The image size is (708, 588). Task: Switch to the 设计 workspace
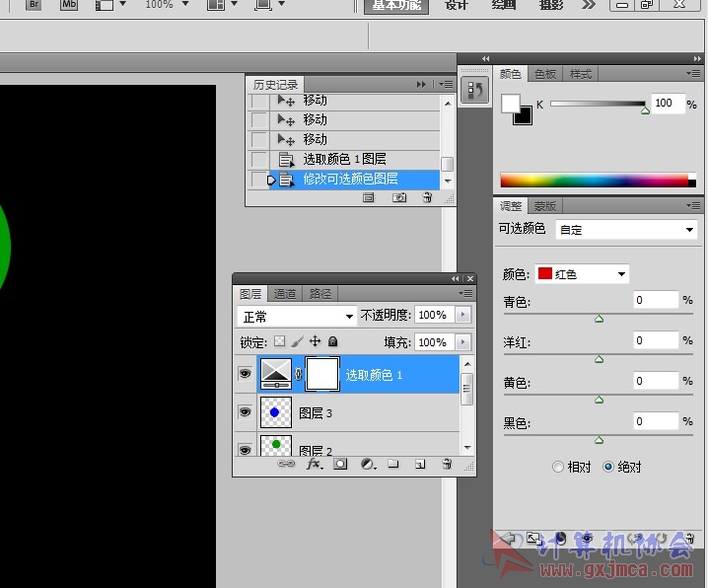457,5
